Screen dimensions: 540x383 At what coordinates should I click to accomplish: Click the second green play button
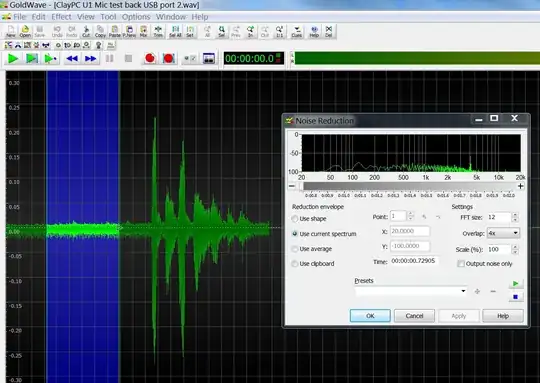(32, 59)
